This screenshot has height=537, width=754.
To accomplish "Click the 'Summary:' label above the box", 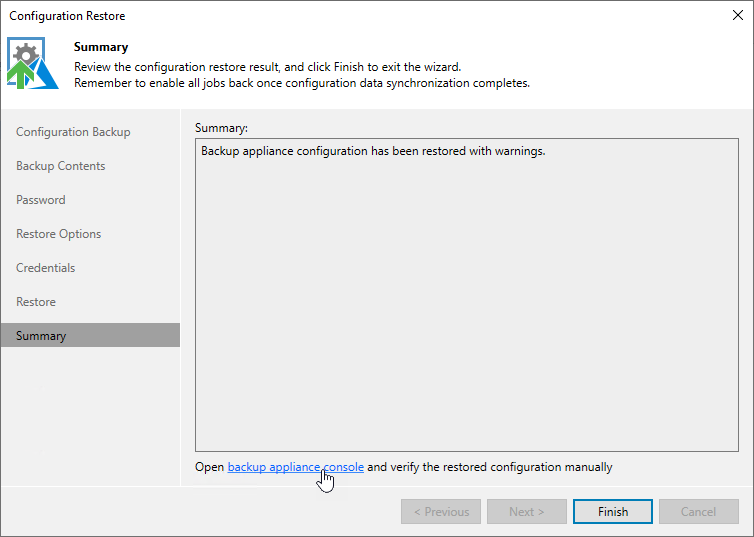I will (x=222, y=128).
